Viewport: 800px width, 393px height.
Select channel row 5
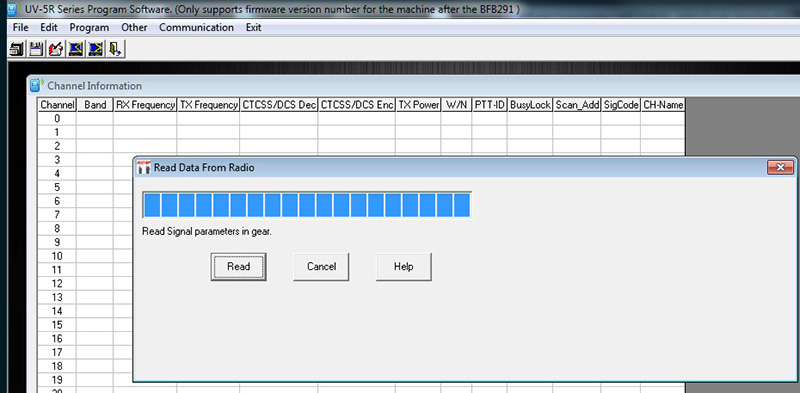(x=58, y=187)
